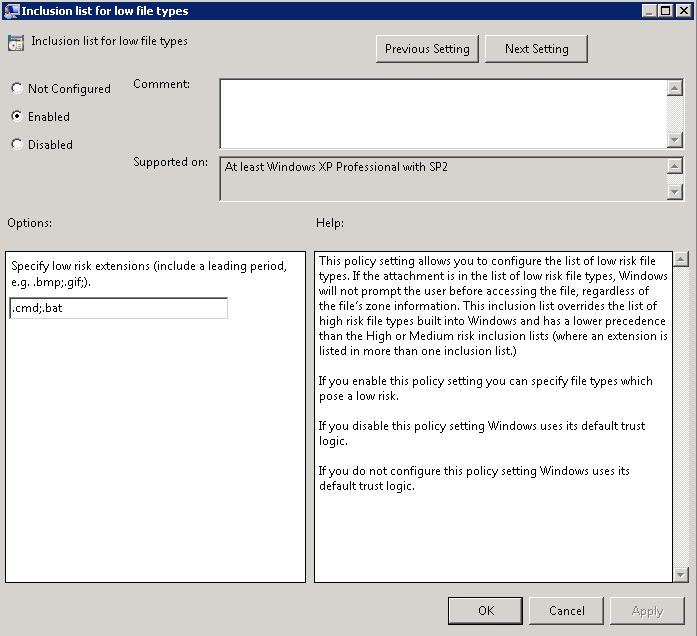The image size is (697, 636).
Task: Click the 'Comment:' label
Action: pyautogui.click(x=161, y=84)
